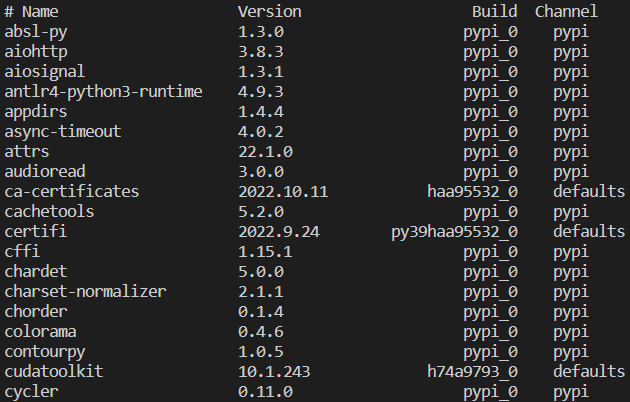Click the Version column header
Viewport: 630px width, 402px height.
tap(269, 12)
